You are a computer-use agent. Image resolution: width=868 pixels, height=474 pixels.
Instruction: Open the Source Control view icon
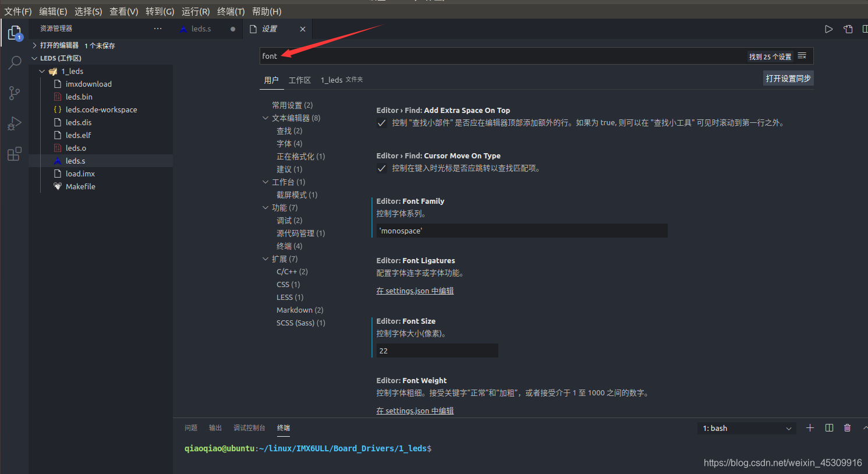tap(14, 93)
